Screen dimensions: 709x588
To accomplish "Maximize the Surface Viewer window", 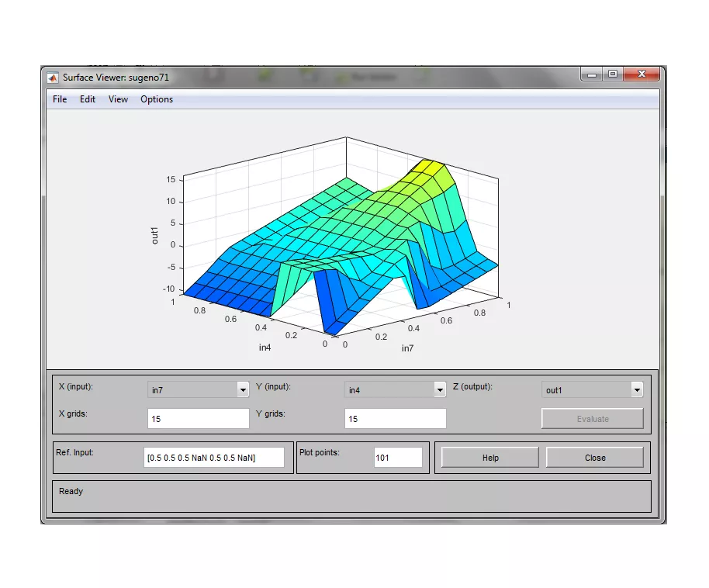I will [613, 74].
